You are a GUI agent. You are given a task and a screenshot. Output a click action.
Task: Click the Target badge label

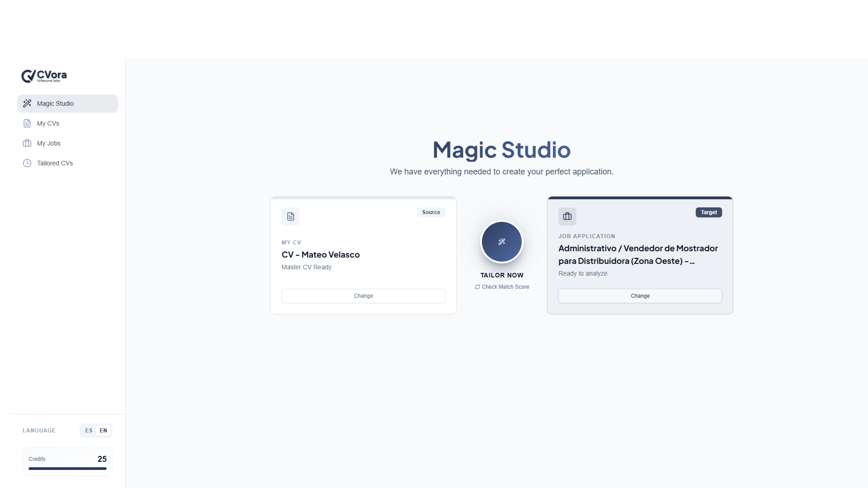[x=708, y=212]
